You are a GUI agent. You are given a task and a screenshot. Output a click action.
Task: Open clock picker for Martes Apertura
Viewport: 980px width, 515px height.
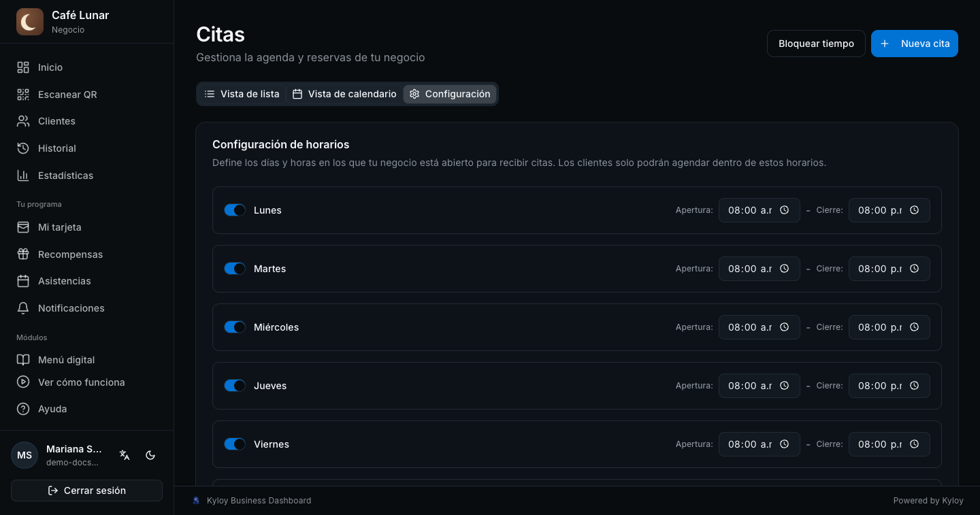pos(784,269)
